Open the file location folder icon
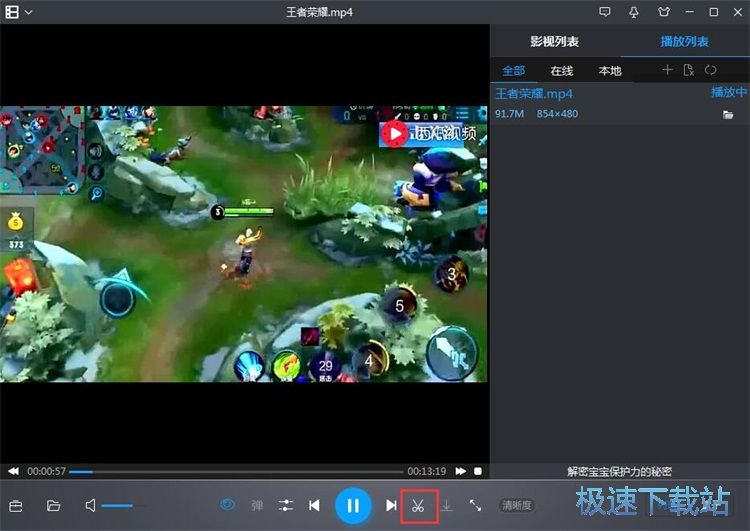The width and height of the screenshot is (750, 531). pyautogui.click(x=728, y=115)
